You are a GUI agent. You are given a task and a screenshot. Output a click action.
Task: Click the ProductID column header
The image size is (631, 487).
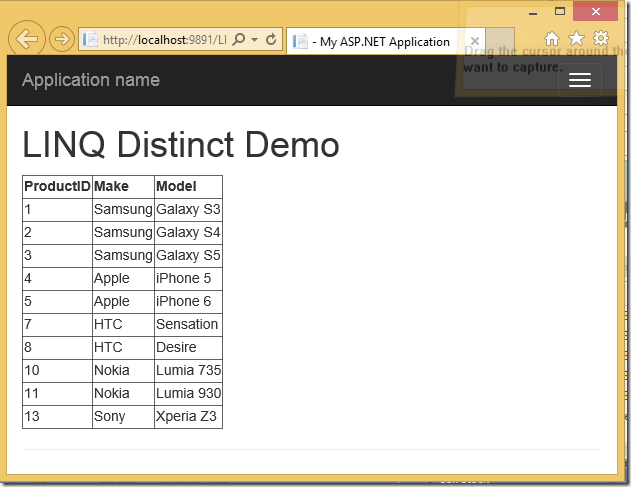click(58, 186)
